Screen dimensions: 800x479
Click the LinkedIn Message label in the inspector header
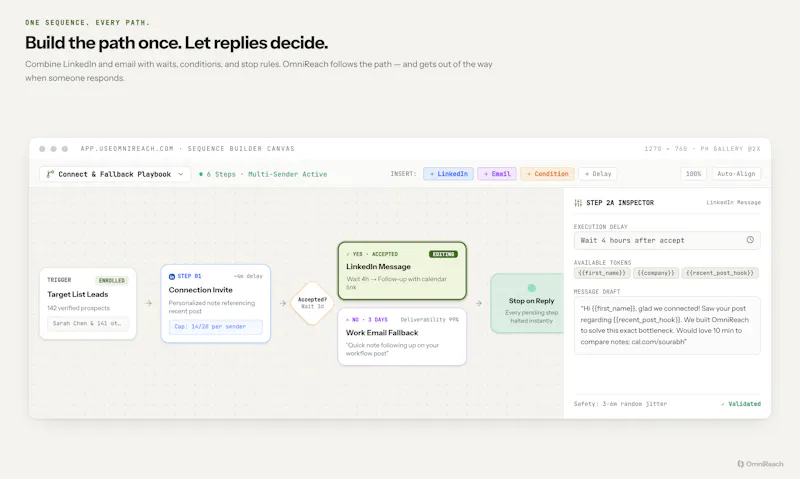(733, 203)
